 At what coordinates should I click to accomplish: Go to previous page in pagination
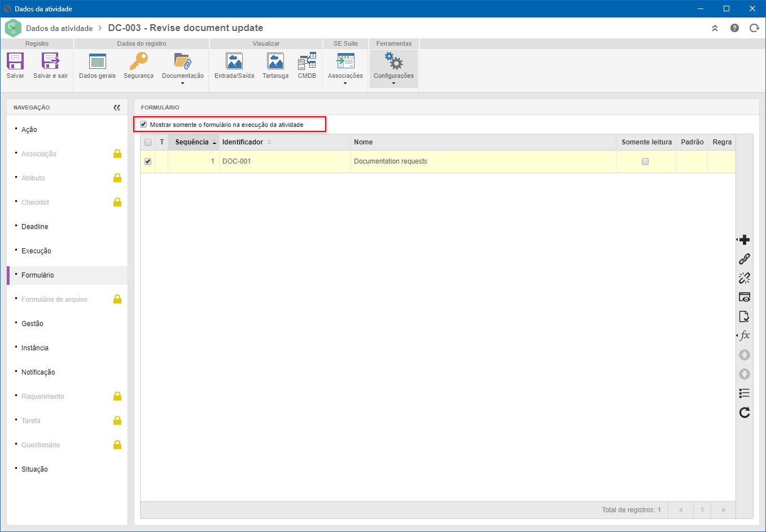click(x=681, y=510)
